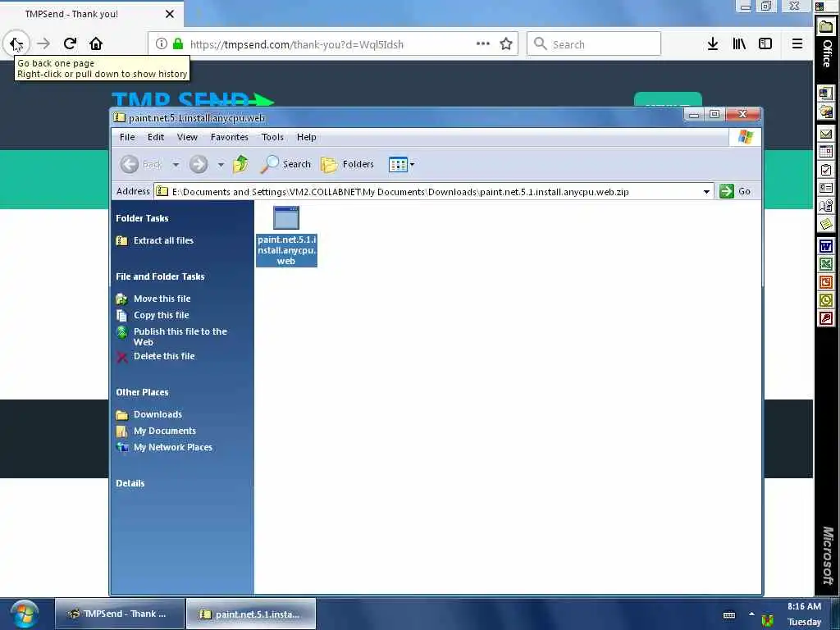Screen dimensions: 840x630
Task: Click Publish this file to the Web
Action: pyautogui.click(x=180, y=336)
